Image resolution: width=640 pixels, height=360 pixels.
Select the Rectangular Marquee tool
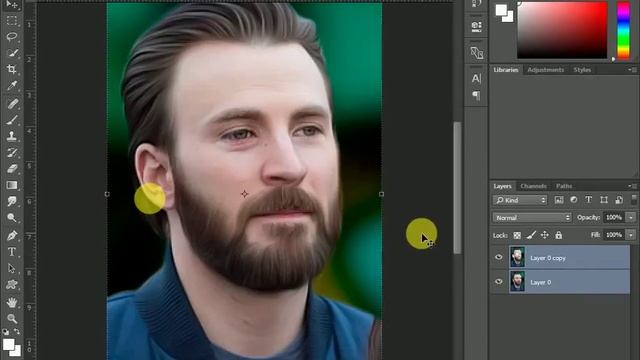click(x=12, y=20)
